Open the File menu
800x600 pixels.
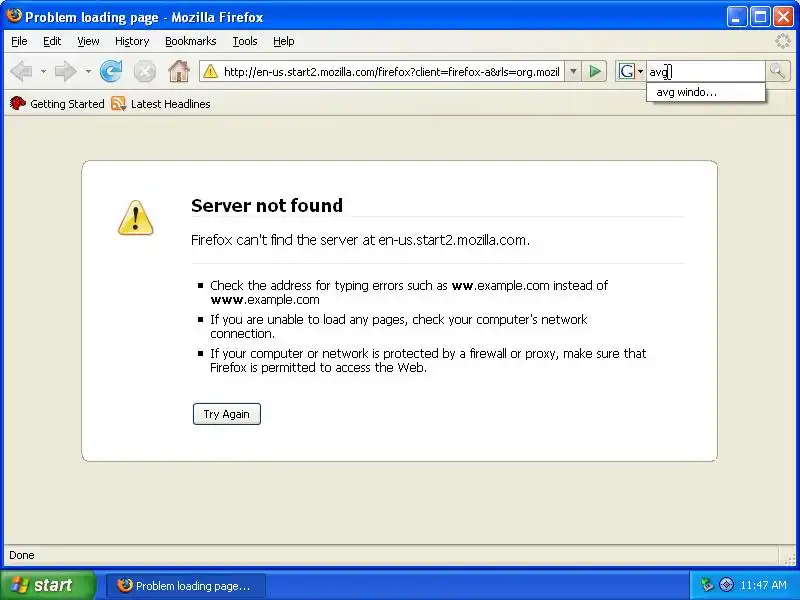coord(19,41)
